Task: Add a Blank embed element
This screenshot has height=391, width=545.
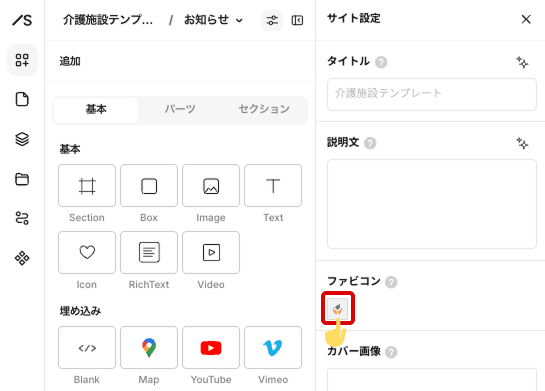Action: tap(87, 348)
